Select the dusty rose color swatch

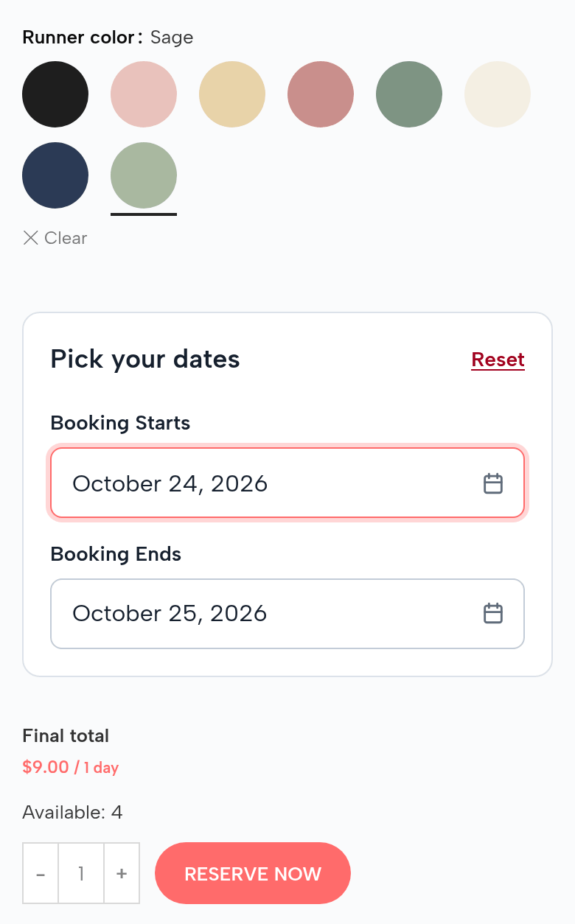coord(321,94)
